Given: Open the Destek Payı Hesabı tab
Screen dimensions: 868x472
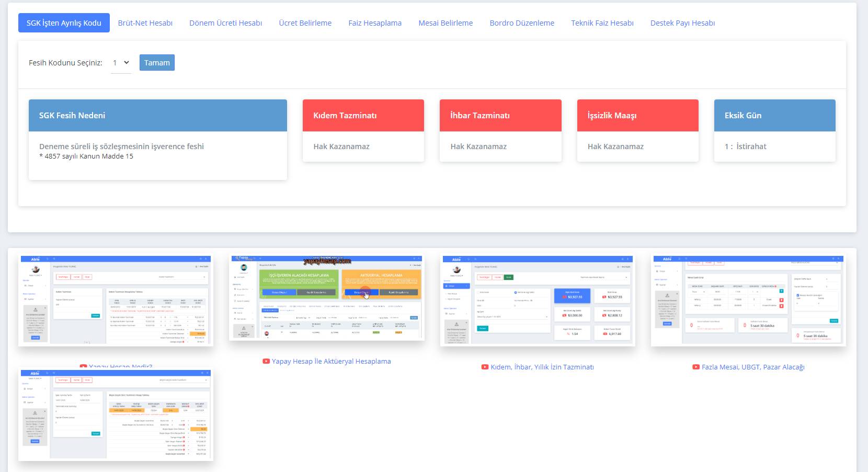Looking at the screenshot, I should click(x=682, y=23).
